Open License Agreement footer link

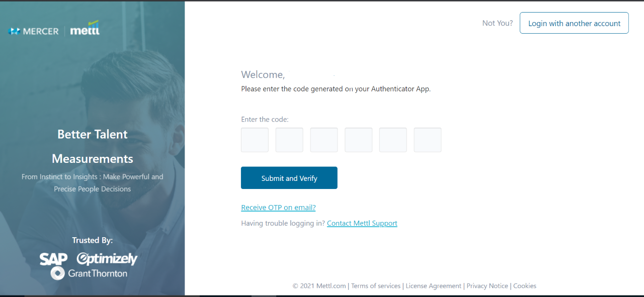433,286
